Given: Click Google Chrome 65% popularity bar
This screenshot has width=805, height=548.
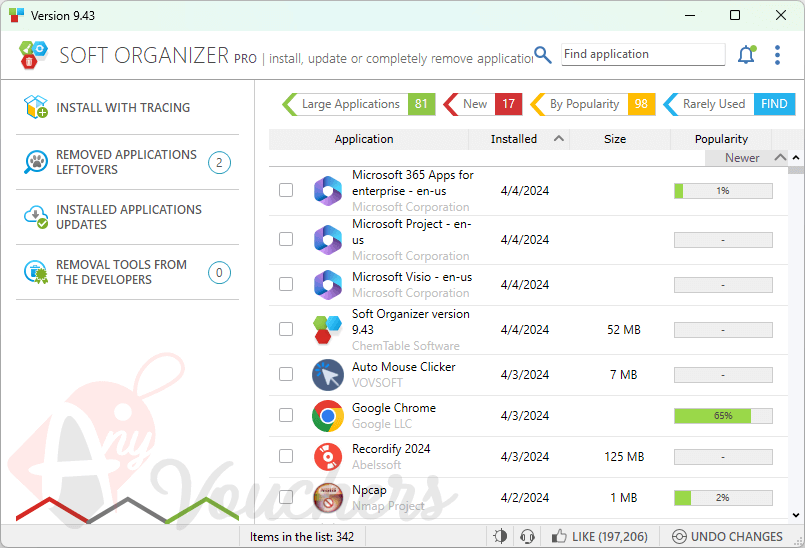Looking at the screenshot, I should click(723, 415).
